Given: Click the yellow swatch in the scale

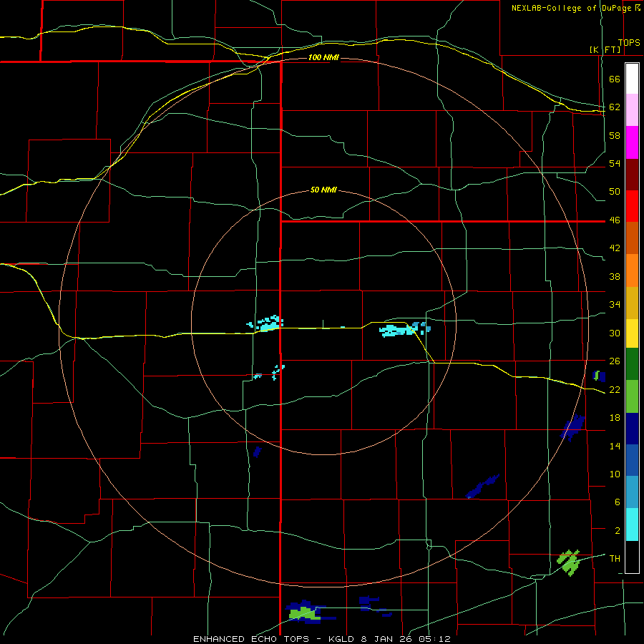Looking at the screenshot, I should (x=632, y=333).
